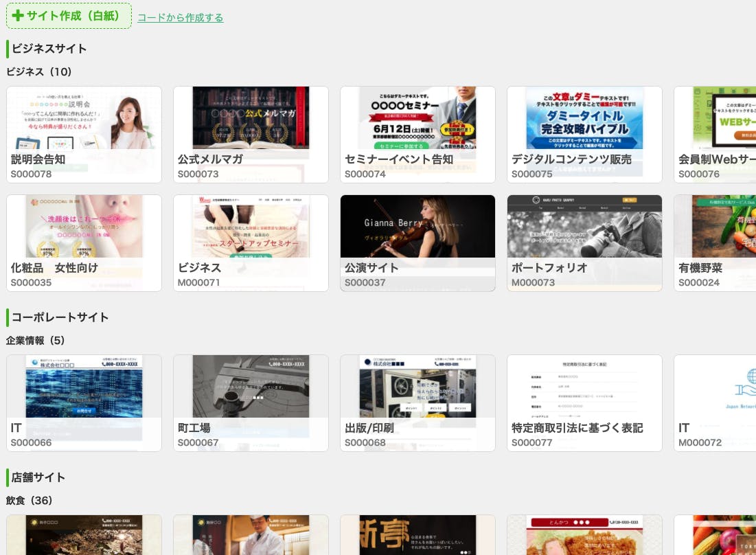The height and width of the screenshot is (555, 756).
Task: Open the 出版/印刷 template S000068
Action: tap(417, 403)
